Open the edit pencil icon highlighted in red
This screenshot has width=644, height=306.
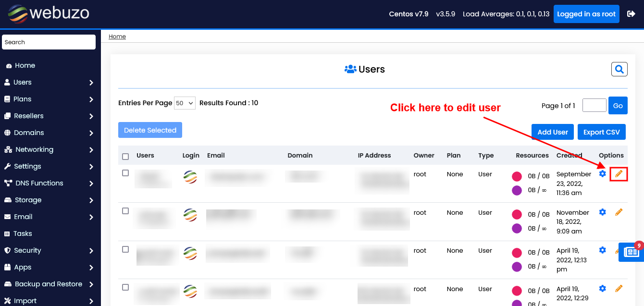[619, 173]
